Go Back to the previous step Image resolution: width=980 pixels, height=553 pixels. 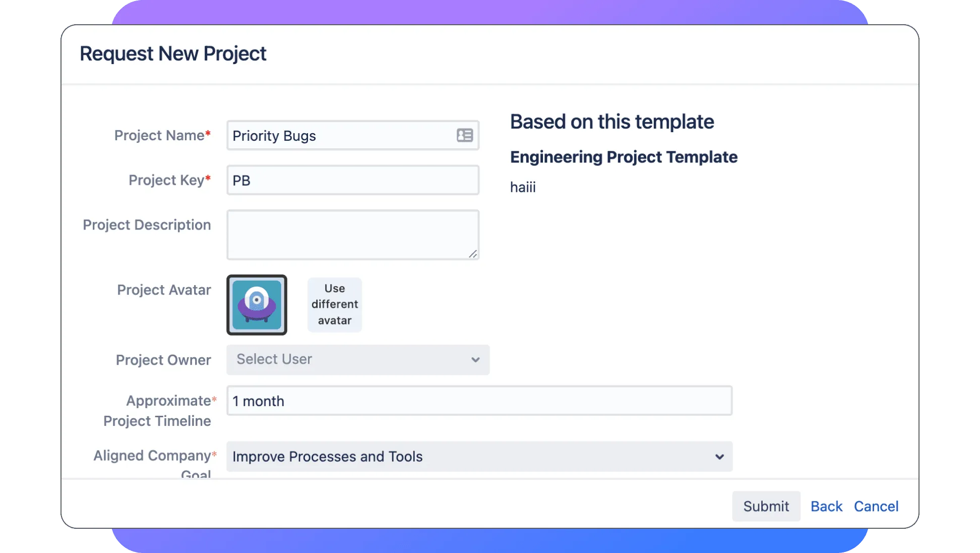(826, 506)
